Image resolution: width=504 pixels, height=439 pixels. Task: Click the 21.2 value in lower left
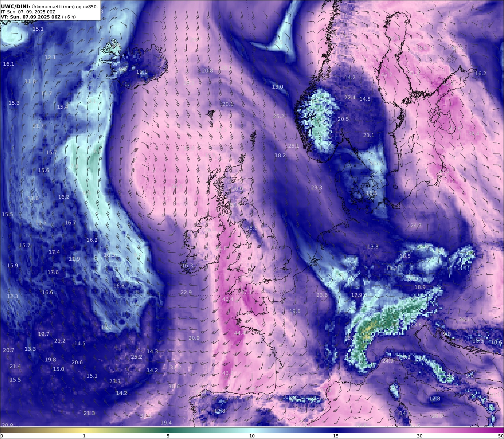(x=60, y=341)
